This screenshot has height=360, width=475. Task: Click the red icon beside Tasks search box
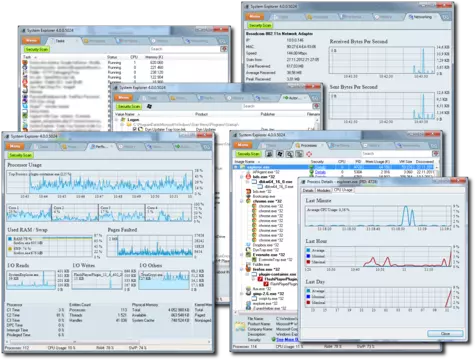pos(224,49)
